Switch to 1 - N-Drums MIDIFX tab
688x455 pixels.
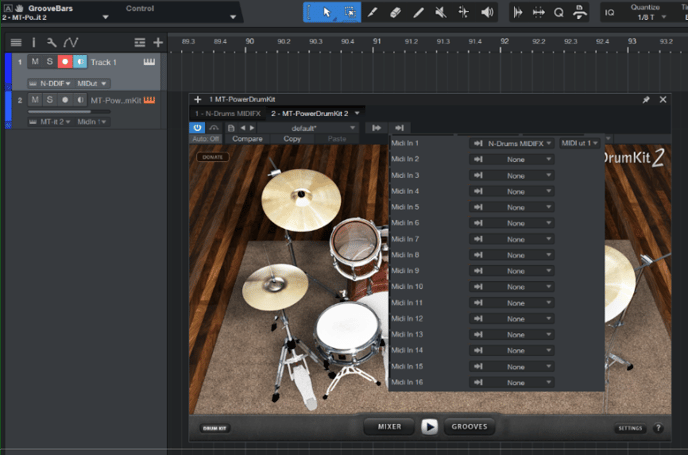click(228, 114)
